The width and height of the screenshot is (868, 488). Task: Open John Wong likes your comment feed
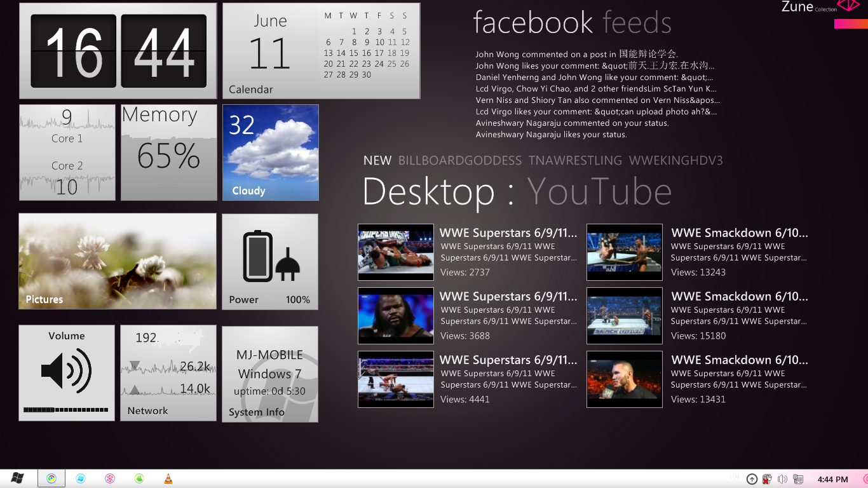point(595,65)
